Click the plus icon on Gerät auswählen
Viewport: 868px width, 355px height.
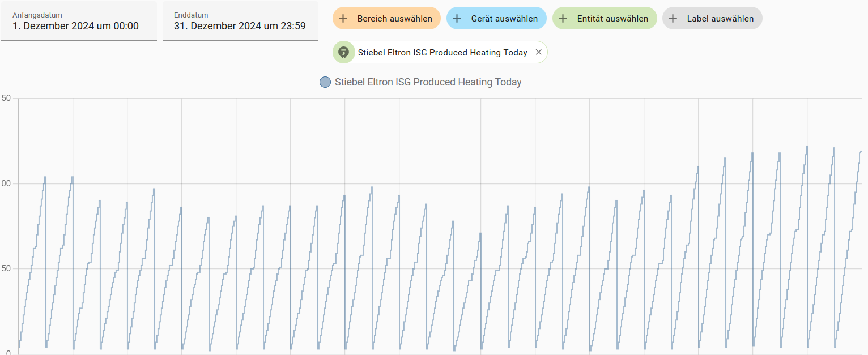tap(457, 19)
